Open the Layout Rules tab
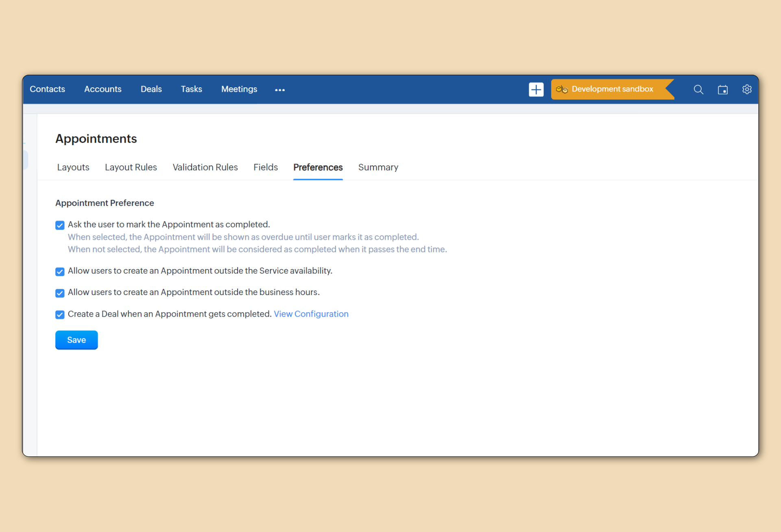 (x=131, y=167)
